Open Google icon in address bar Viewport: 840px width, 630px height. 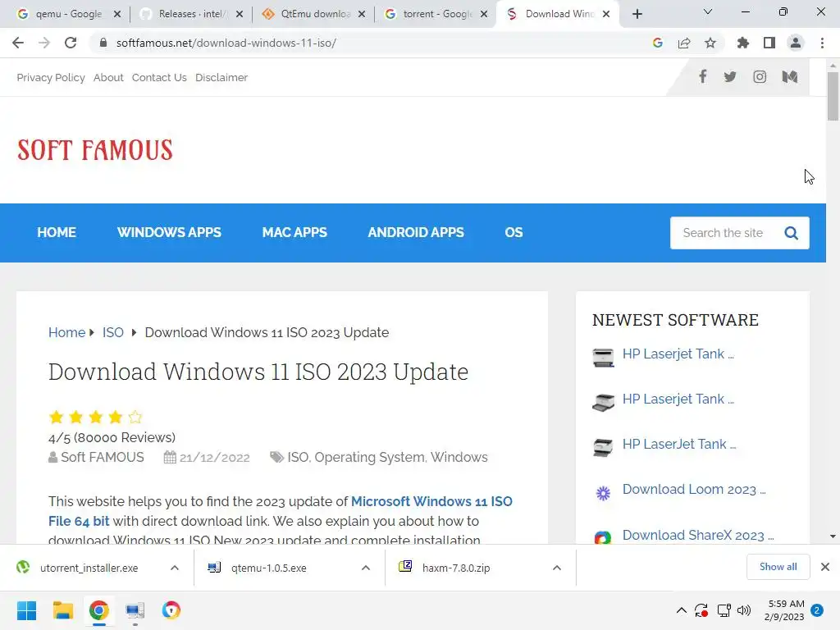[x=658, y=43]
